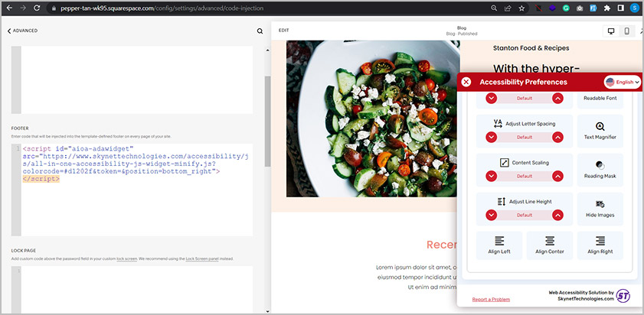The width and height of the screenshot is (644, 315).
Task: Click the purple browser extension icon
Action: coord(552,8)
